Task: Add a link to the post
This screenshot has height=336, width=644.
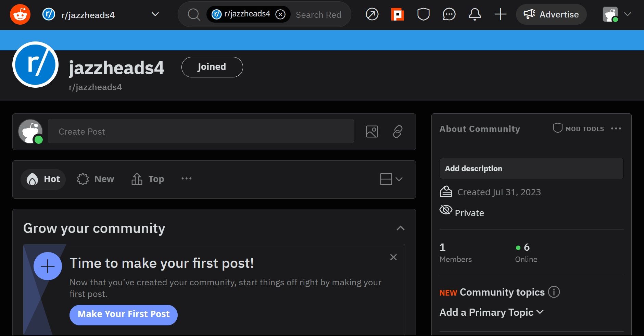Action: pos(397,131)
